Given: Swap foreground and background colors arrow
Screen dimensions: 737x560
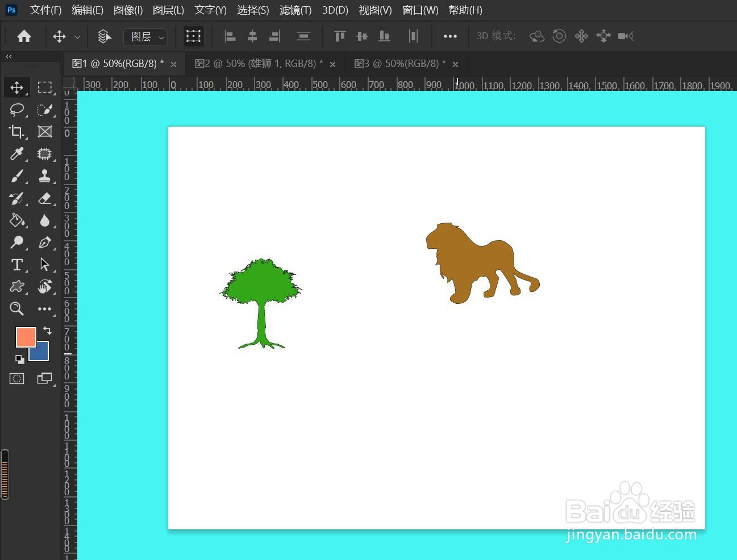Looking at the screenshot, I should pyautogui.click(x=47, y=331).
